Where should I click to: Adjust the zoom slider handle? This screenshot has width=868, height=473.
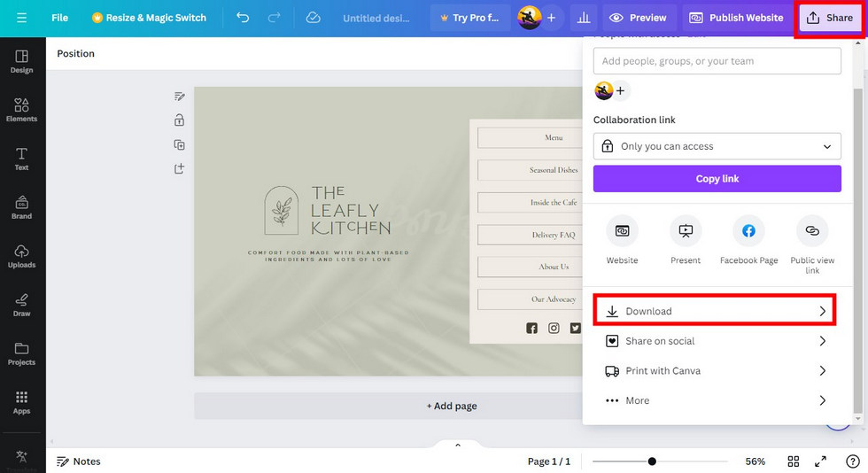(x=652, y=461)
